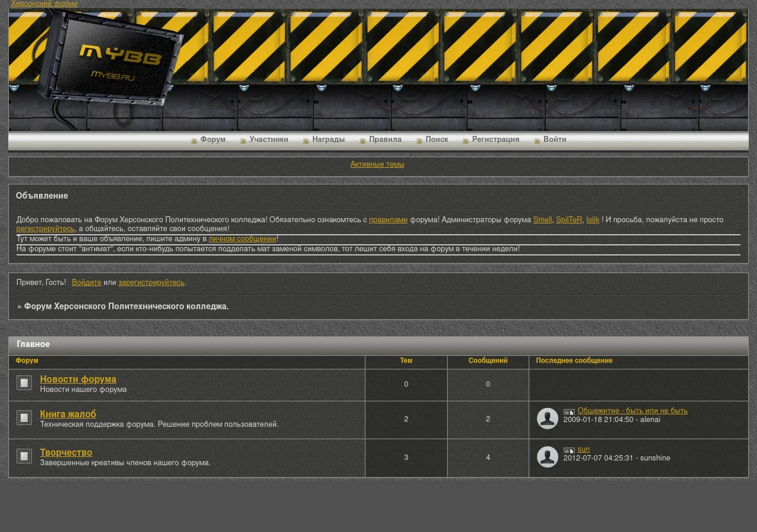757x532 pixels.
Task: Open the Новости форума forum
Action: point(78,379)
